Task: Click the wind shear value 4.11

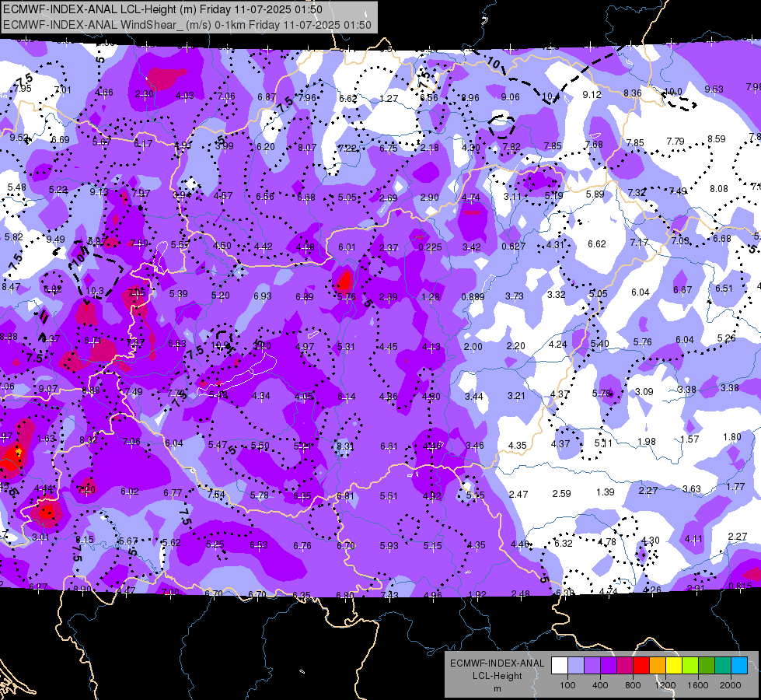Action: (693, 538)
